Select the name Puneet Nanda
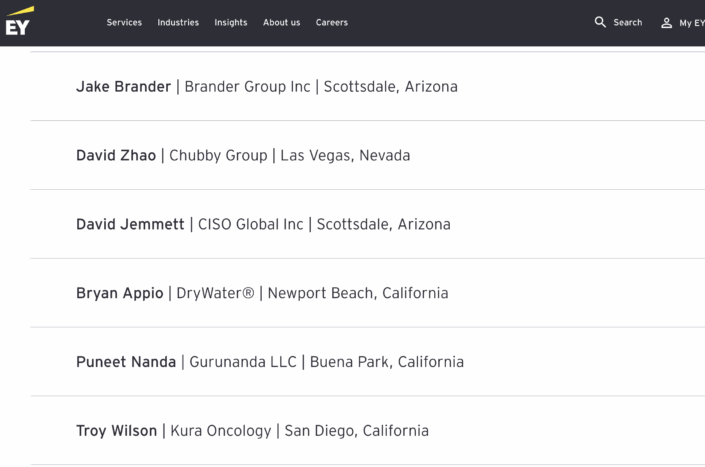The width and height of the screenshot is (705, 467). 127,362
